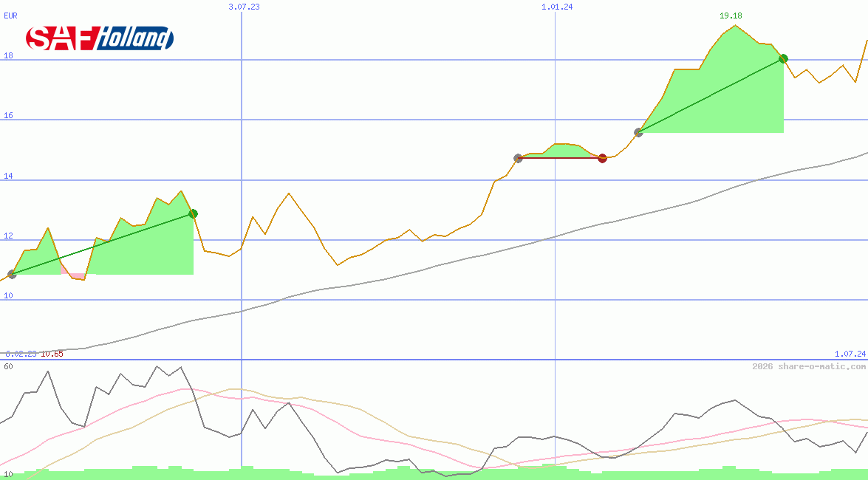Click green exit marker near 18 EUR
Screen dimensions: 868x480
tap(784, 58)
